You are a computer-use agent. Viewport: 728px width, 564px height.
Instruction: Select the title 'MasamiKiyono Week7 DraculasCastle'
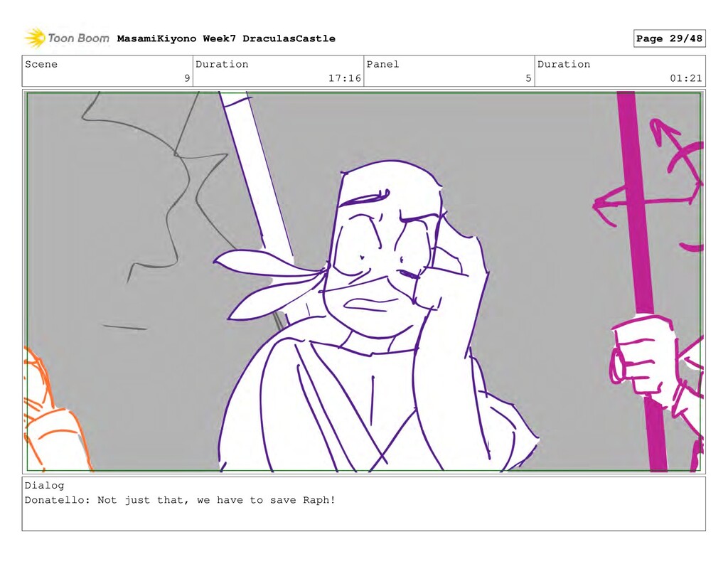point(226,38)
